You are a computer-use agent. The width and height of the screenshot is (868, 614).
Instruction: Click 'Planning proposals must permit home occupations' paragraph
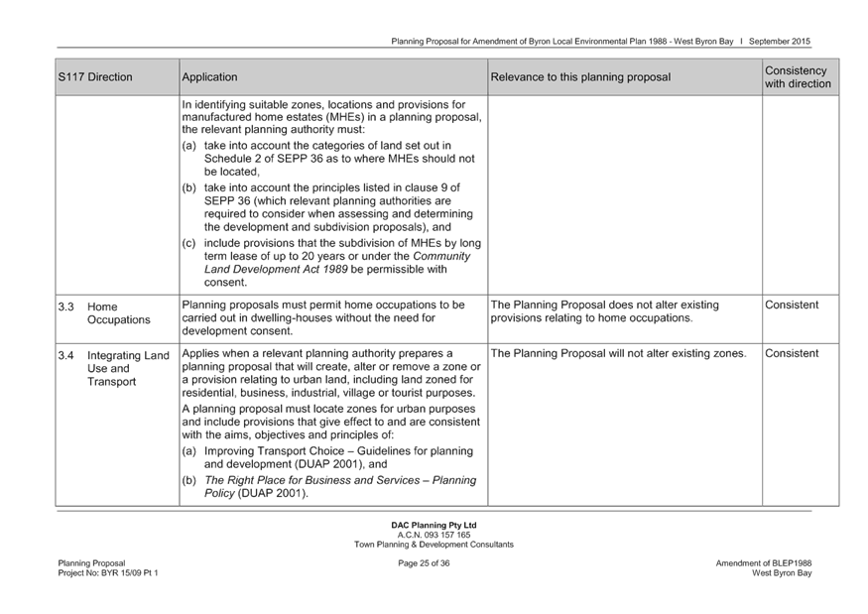(323, 318)
